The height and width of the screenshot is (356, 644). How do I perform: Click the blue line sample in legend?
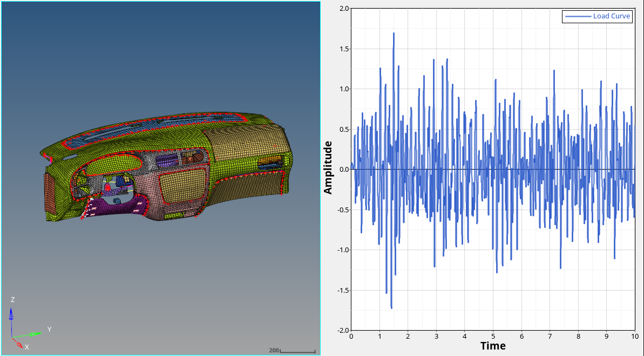coord(577,16)
